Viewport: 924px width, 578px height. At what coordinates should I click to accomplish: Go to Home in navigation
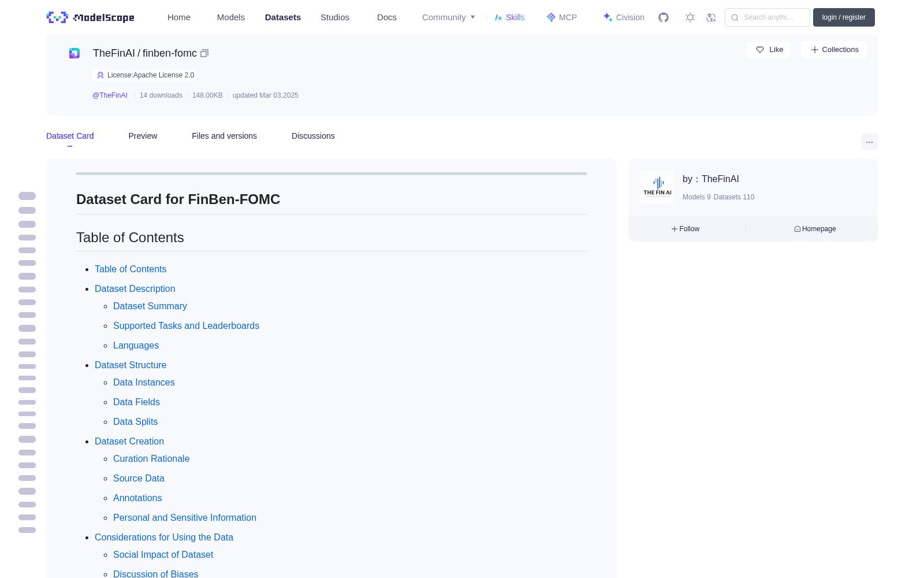point(179,17)
